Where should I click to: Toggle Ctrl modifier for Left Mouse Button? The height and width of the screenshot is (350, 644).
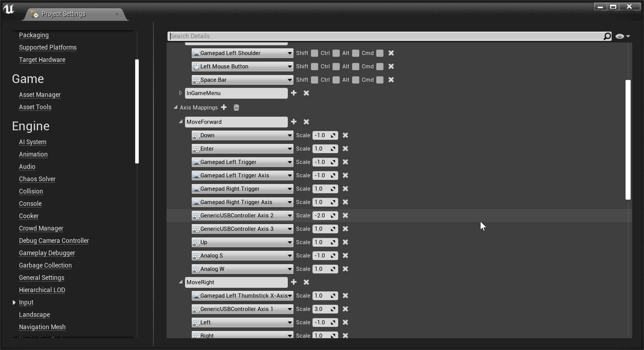(336, 67)
